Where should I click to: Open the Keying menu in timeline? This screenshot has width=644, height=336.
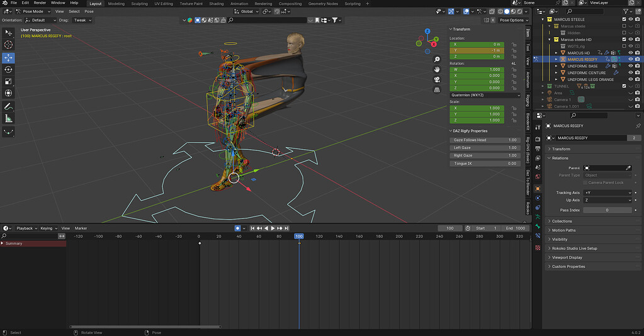pyautogui.click(x=48, y=228)
